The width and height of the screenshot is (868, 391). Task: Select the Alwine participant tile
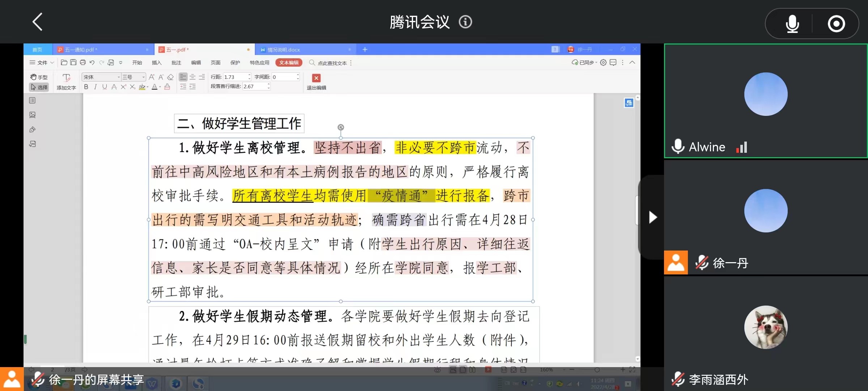(765, 101)
